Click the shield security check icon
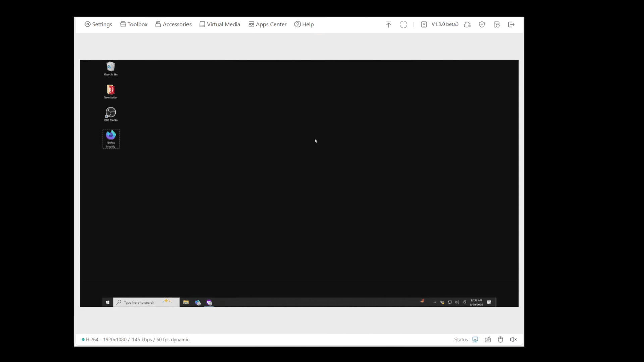This screenshot has height=362, width=644. (482, 24)
